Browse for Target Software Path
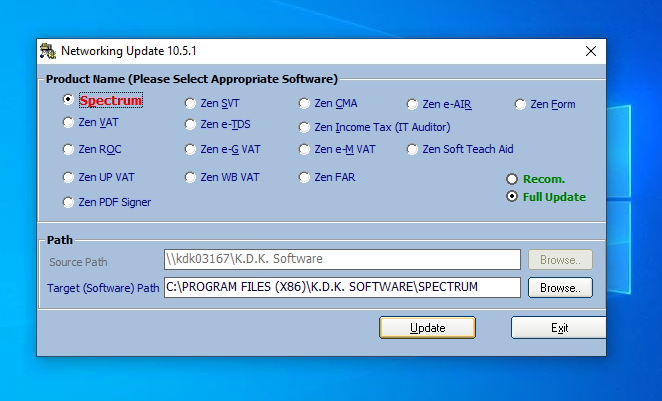This screenshot has width=662, height=401. point(560,287)
